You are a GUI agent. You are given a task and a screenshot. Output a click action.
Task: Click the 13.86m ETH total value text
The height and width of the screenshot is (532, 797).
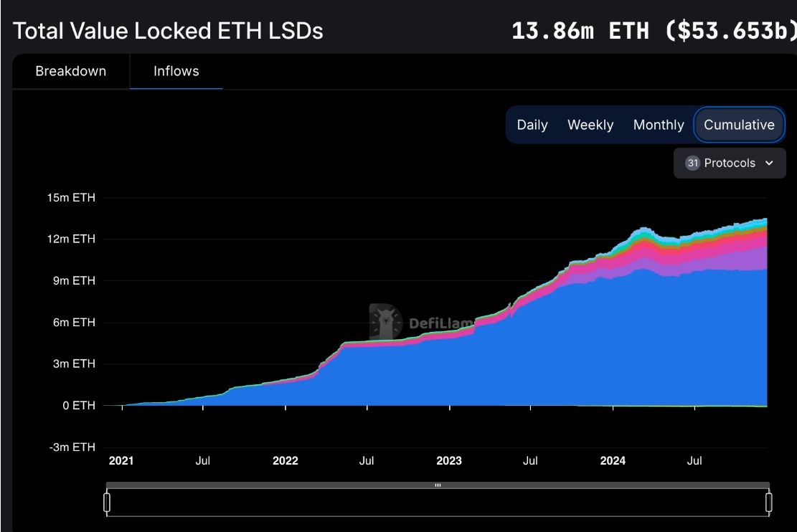[580, 31]
